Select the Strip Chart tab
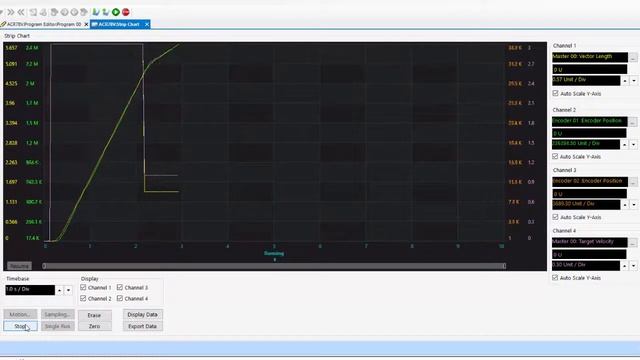640x360 pixels. click(x=120, y=24)
